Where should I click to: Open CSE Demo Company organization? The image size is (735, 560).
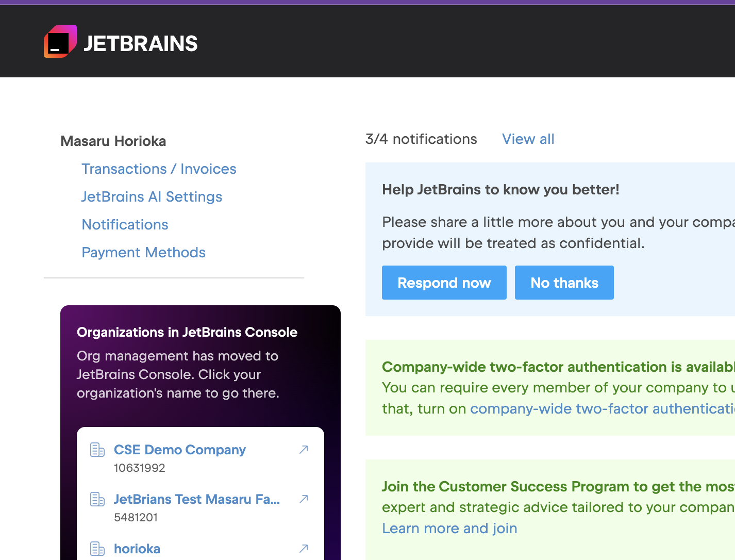pos(179,450)
